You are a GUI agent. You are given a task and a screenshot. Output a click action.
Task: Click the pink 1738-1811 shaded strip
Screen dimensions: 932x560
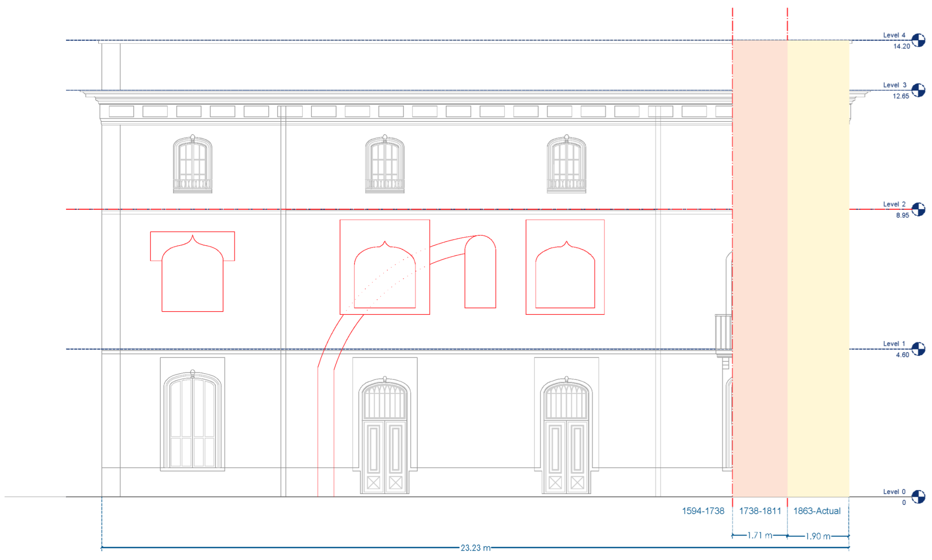pyautogui.click(x=760, y=267)
